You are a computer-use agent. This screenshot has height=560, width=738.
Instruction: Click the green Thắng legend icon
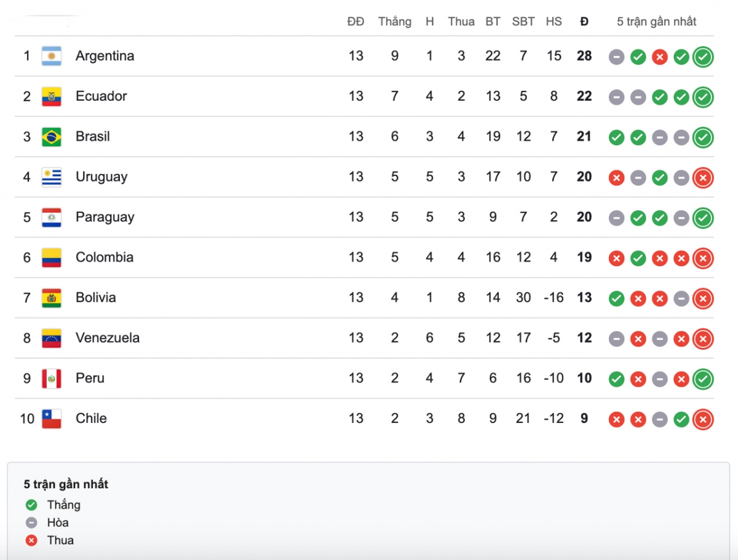tap(31, 505)
